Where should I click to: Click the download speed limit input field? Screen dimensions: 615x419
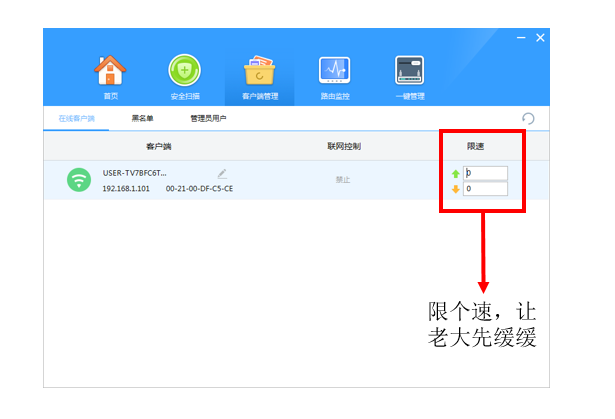tap(486, 189)
